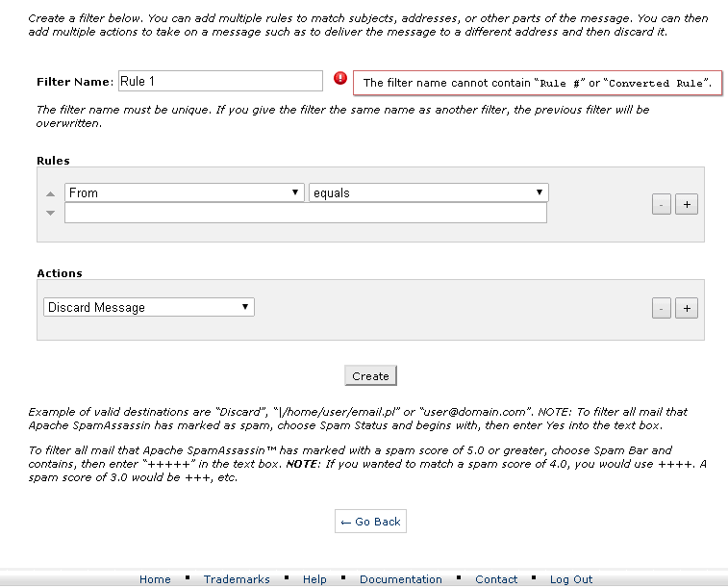This screenshot has width=728, height=588.
Task: Open the equals match type dropdown
Action: click(x=429, y=192)
